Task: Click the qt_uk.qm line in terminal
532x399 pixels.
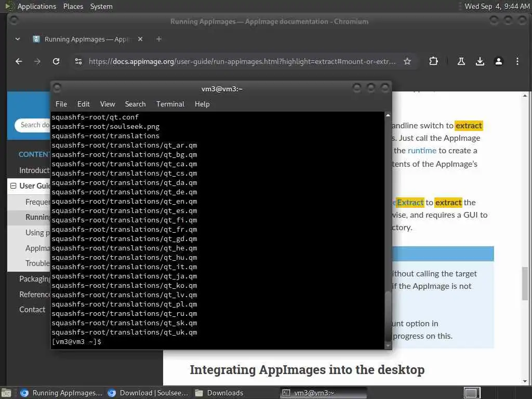Action: [124, 332]
